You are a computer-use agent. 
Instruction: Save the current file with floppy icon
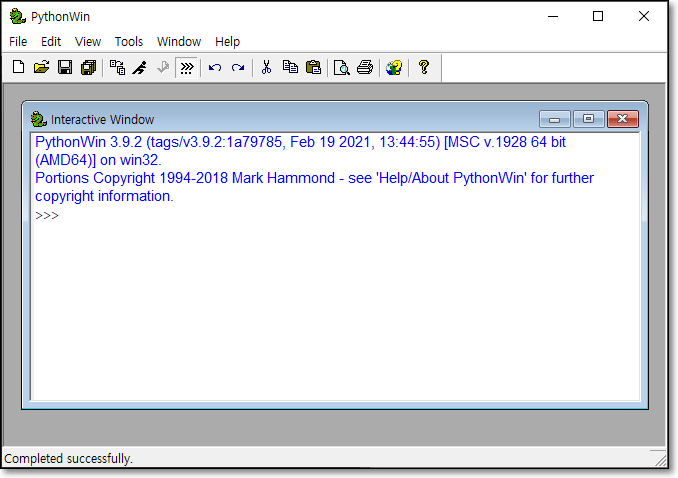coord(65,67)
